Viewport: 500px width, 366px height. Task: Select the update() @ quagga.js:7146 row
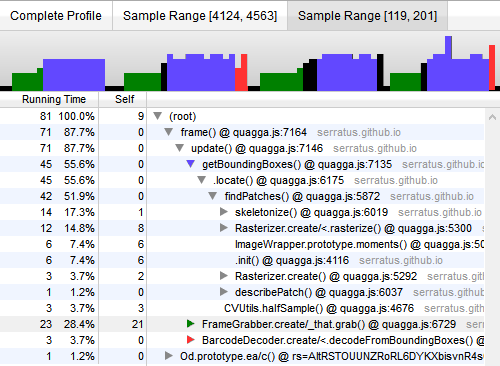tap(242, 148)
